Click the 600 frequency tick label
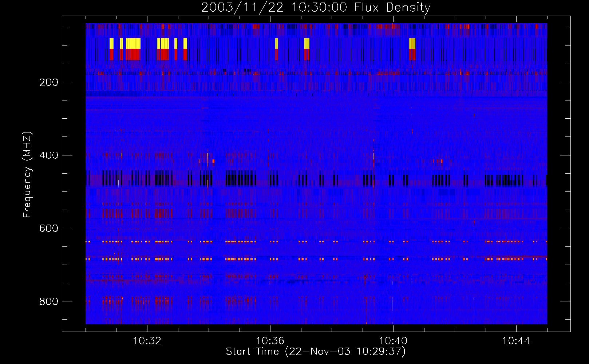Screen dimensions: 589x364 49,228
